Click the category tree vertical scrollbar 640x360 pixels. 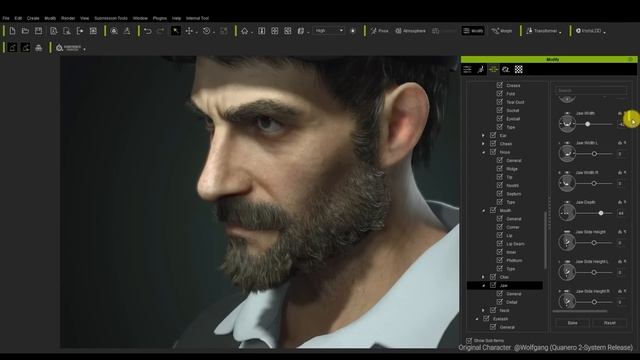point(545,240)
